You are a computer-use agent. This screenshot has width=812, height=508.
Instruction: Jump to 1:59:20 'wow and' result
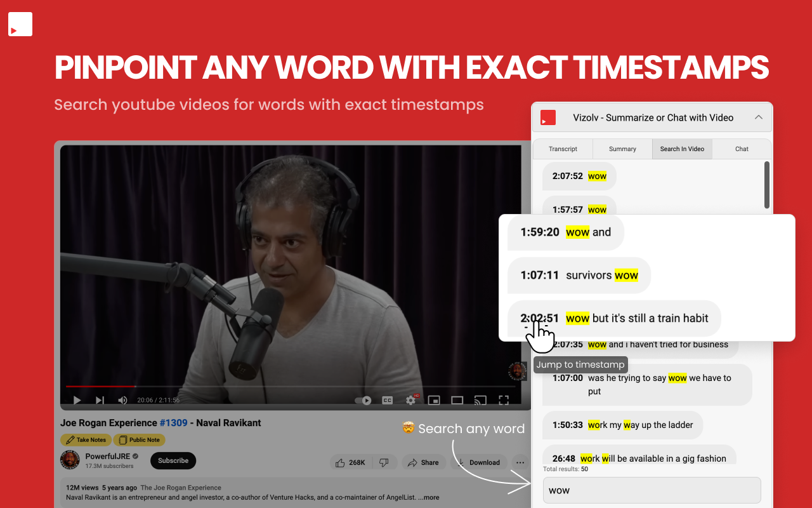pos(566,232)
